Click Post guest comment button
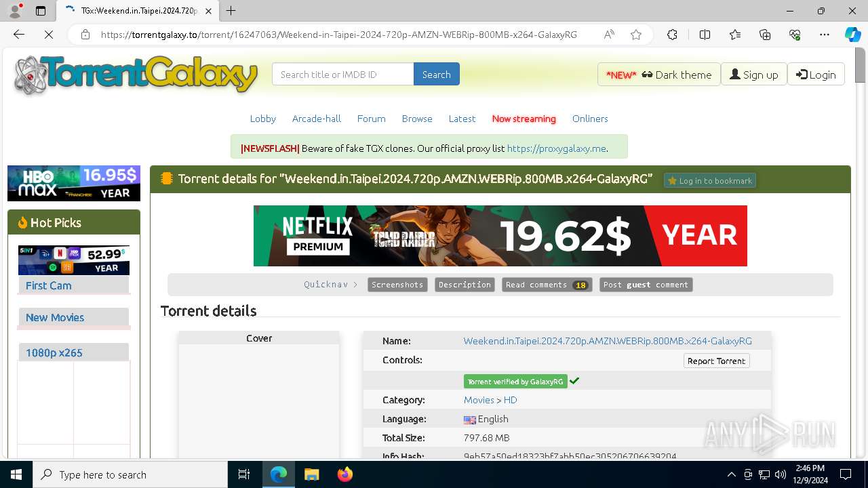 click(646, 285)
